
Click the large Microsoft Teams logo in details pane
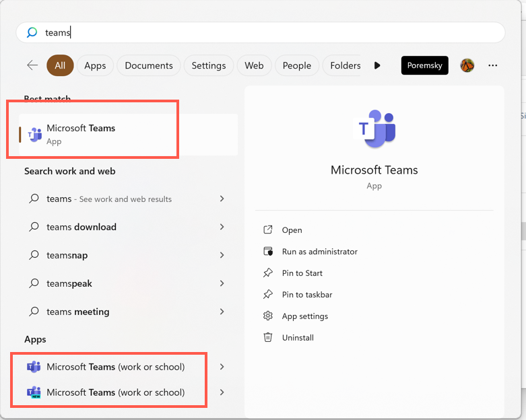(x=374, y=129)
